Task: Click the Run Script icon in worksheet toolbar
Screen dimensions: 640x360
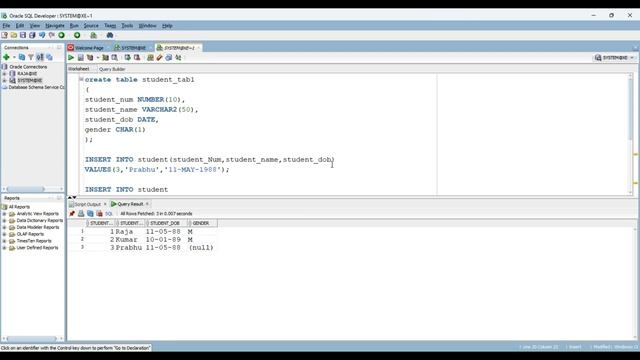Action: [80, 58]
